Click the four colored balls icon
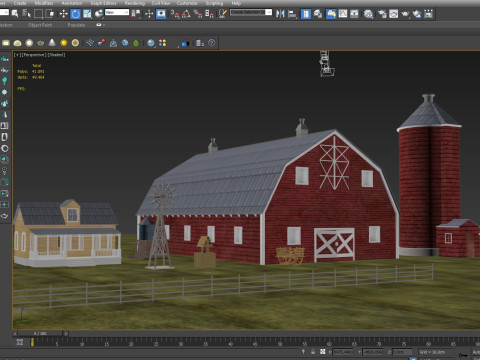Image resolution: width=480 pixels, height=360 pixels. pos(163,43)
